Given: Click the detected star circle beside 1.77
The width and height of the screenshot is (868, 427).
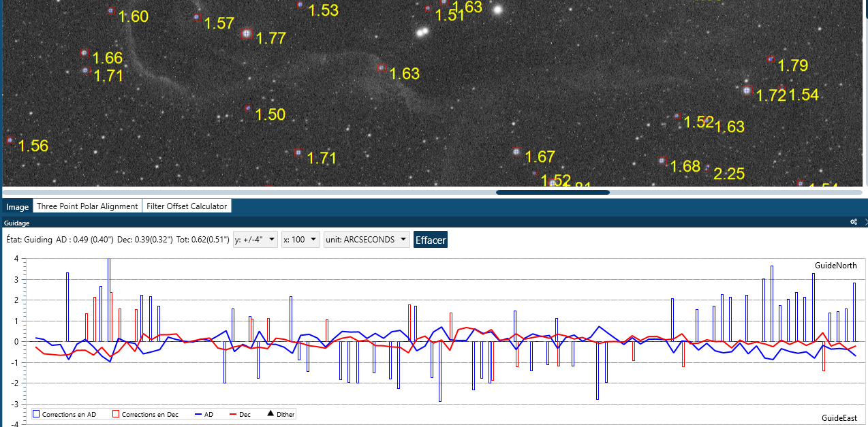Looking at the screenshot, I should pos(247,33).
